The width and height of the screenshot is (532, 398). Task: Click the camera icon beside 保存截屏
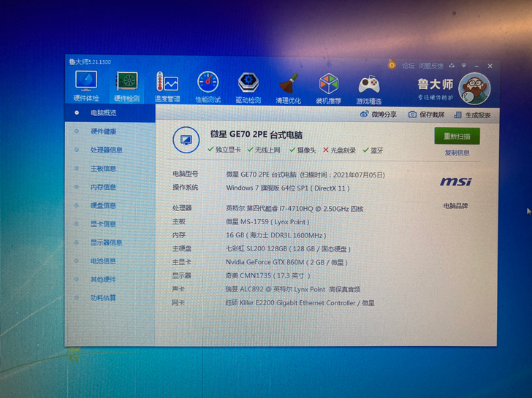(412, 114)
